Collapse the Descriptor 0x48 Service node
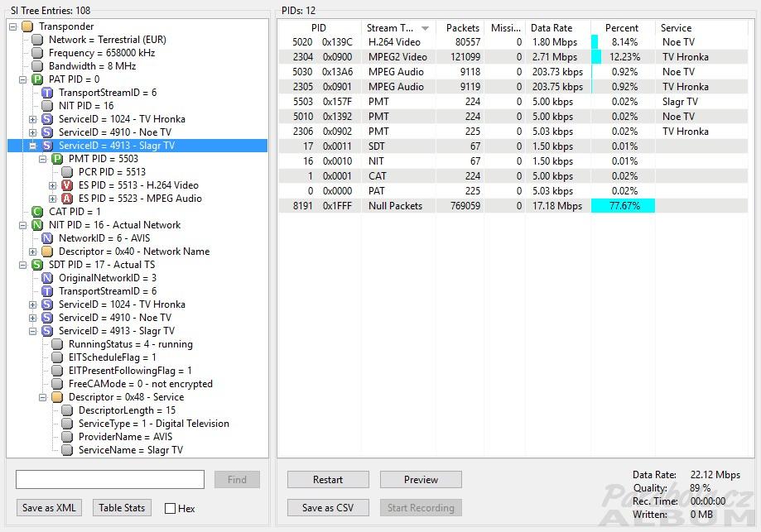The width and height of the screenshot is (761, 532). 43,397
